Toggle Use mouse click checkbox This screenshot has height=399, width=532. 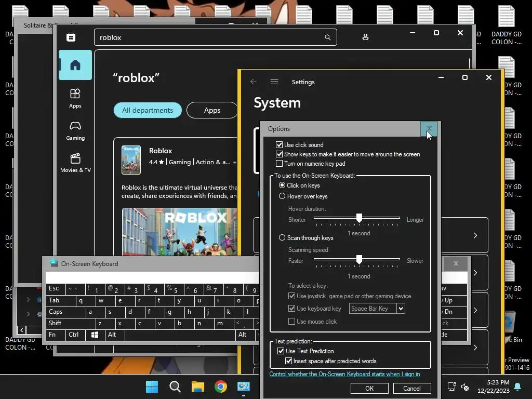click(291, 321)
